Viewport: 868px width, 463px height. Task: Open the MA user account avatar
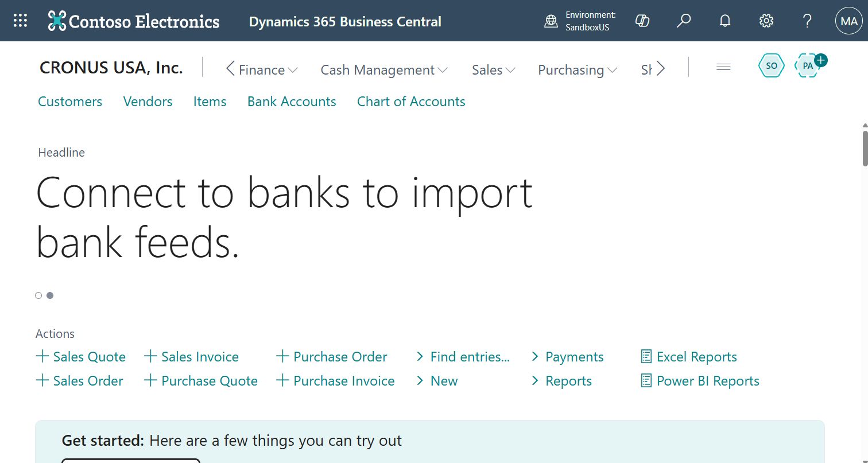[x=849, y=21]
